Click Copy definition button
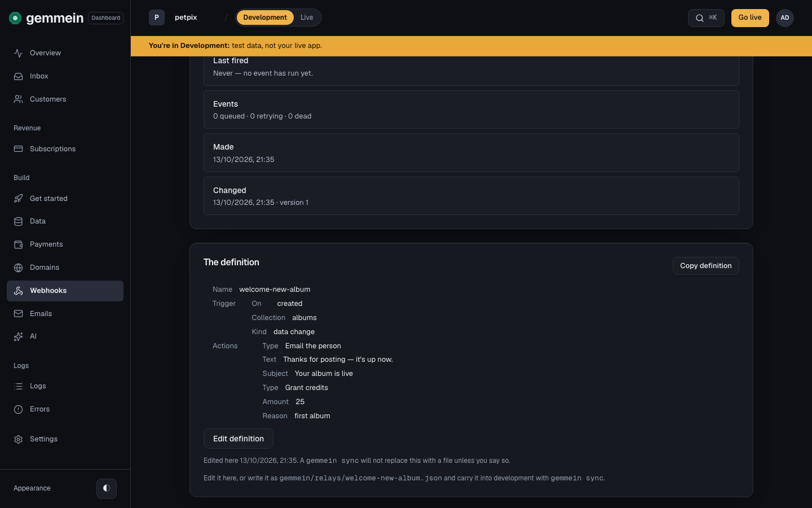Viewport: 812px width, 508px height. 706,266
